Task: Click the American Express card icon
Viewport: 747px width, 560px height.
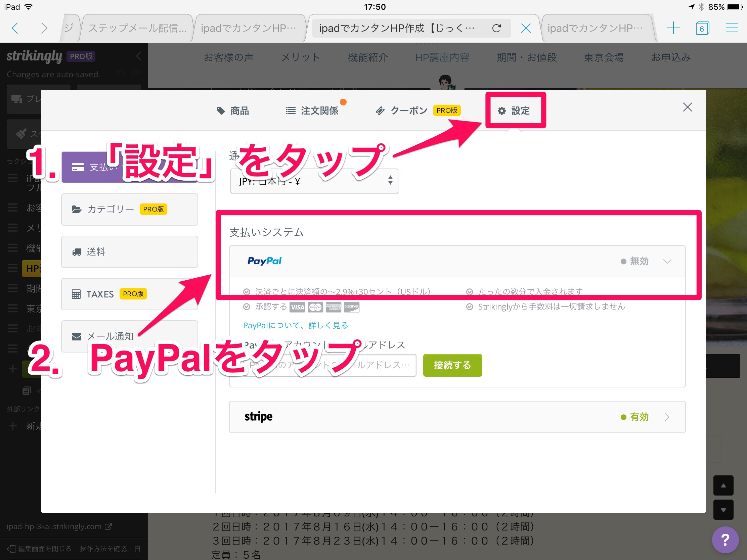Action: click(334, 307)
